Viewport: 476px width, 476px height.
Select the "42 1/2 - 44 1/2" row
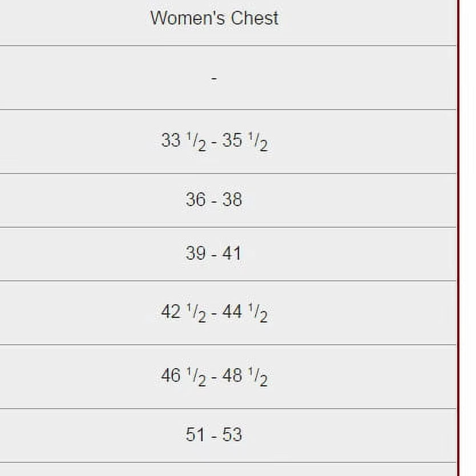[x=214, y=313]
